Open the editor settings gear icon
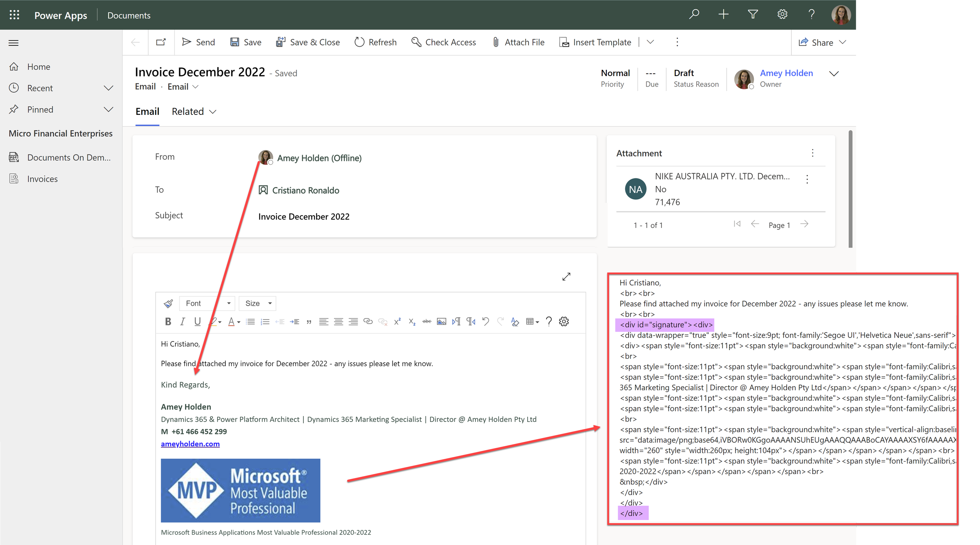The height and width of the screenshot is (545, 980). click(x=564, y=322)
